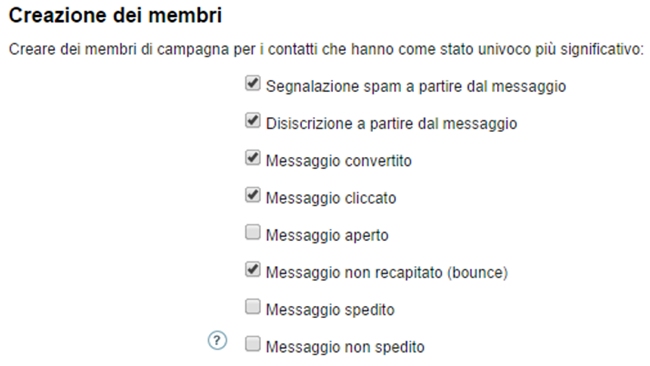Screen dimensions: 650x366
Task: Click the Messaggio non spedito label text
Action: click(x=345, y=347)
